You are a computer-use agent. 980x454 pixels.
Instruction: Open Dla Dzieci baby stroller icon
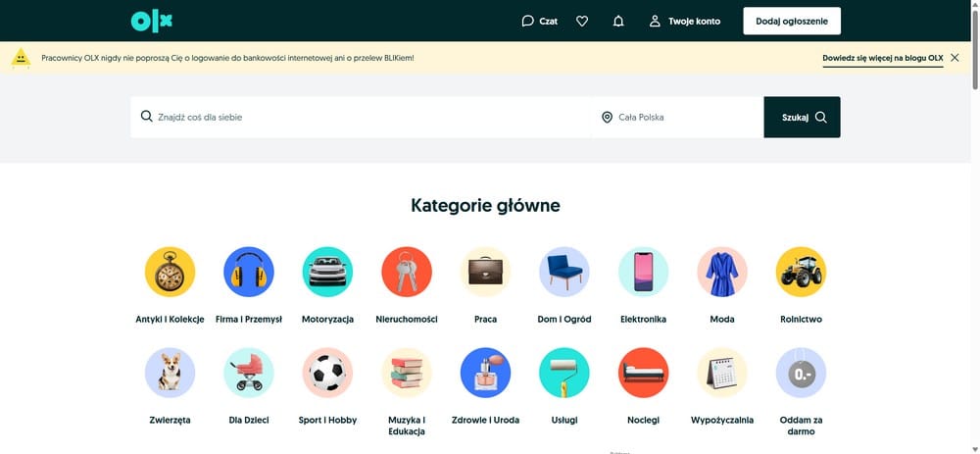248,373
